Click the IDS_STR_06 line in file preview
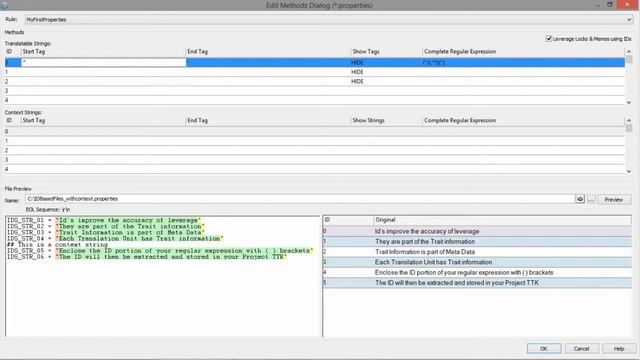This screenshot has height=360, width=640. coord(147,257)
